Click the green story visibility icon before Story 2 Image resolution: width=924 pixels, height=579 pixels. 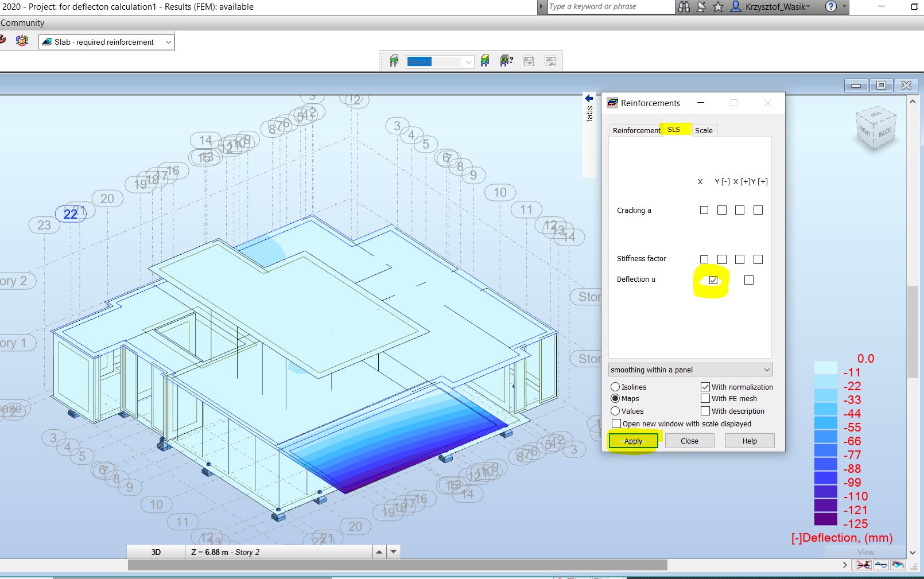[394, 61]
